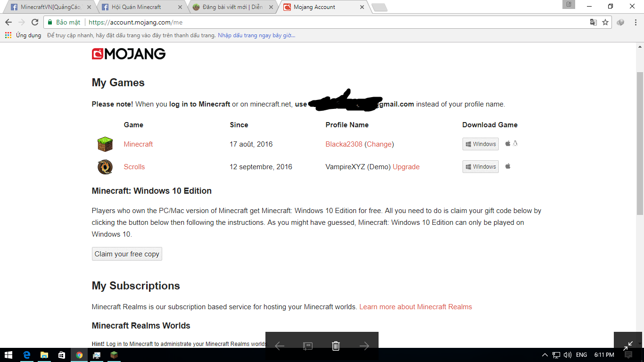Click the green secure lock icon
This screenshot has width=644, height=362.
(50, 22)
